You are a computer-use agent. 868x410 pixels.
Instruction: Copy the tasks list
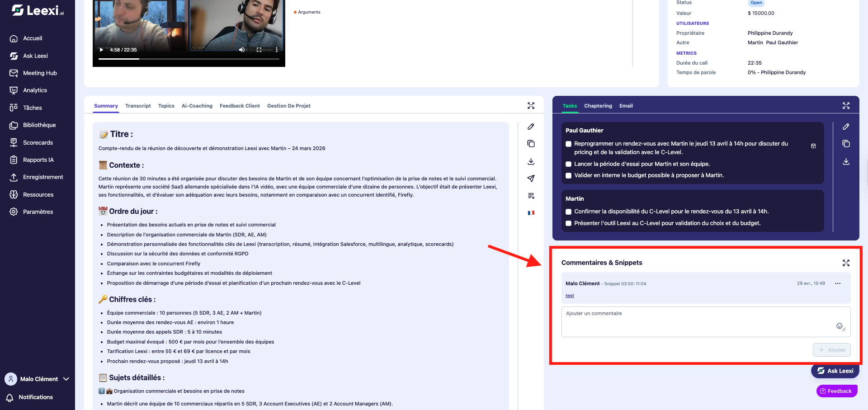[x=846, y=144]
